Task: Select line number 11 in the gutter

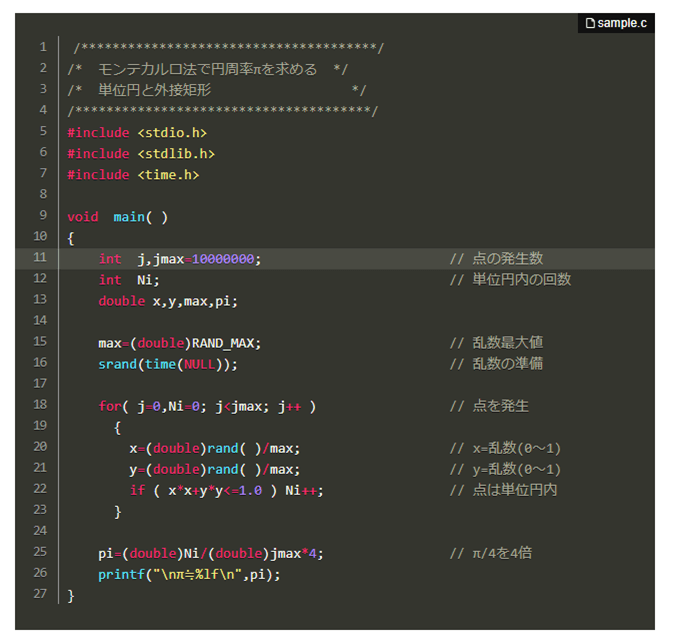Action: point(40,257)
